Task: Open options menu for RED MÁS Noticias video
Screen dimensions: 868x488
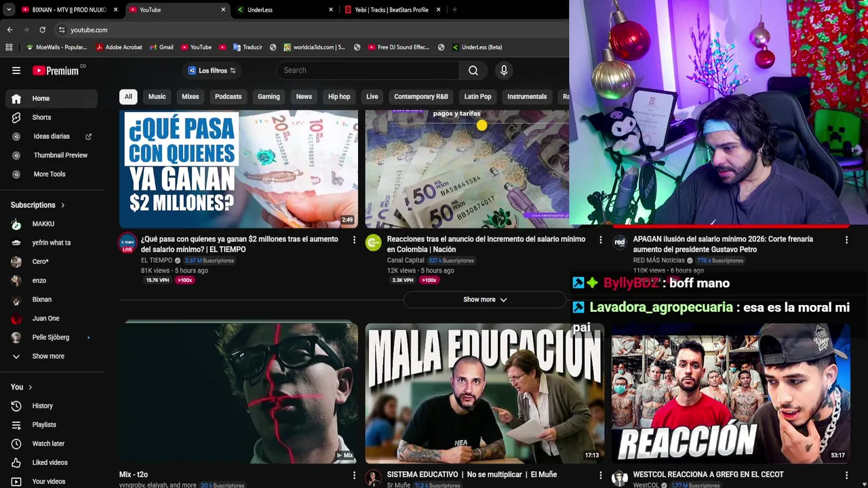Action: point(846,240)
